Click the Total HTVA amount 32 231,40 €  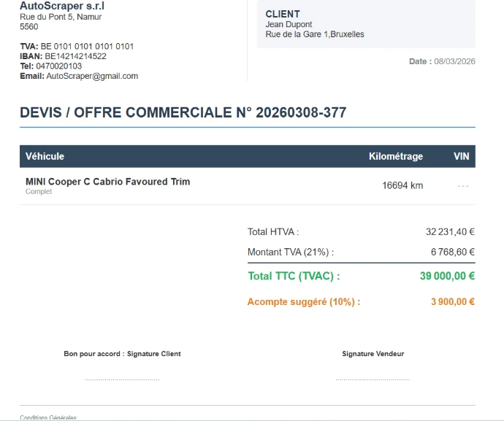[x=450, y=232]
